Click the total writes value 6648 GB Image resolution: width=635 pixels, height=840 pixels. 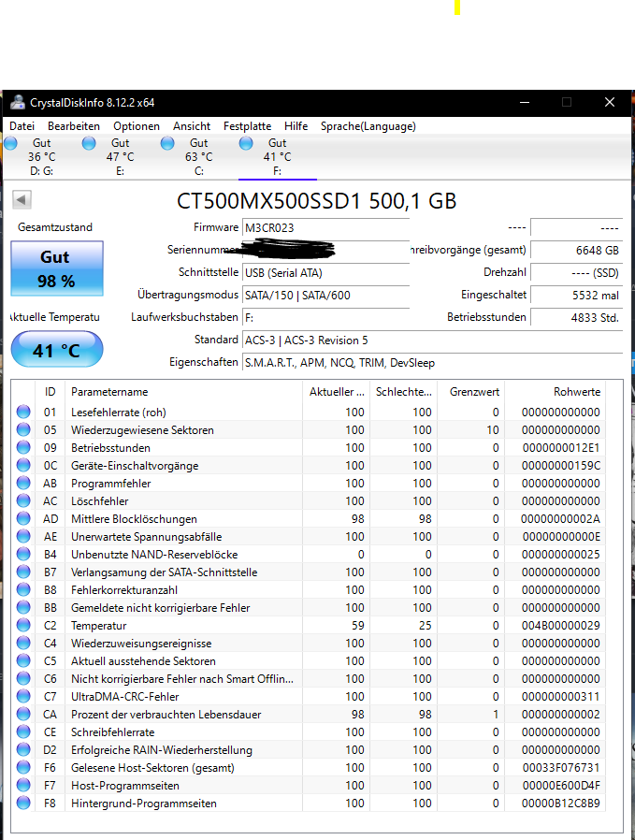[577, 250]
